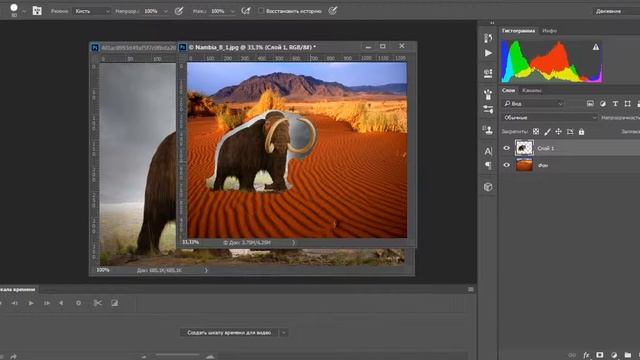Lock all layer attributes padlock
The width and height of the screenshot is (640, 360).
581,131
